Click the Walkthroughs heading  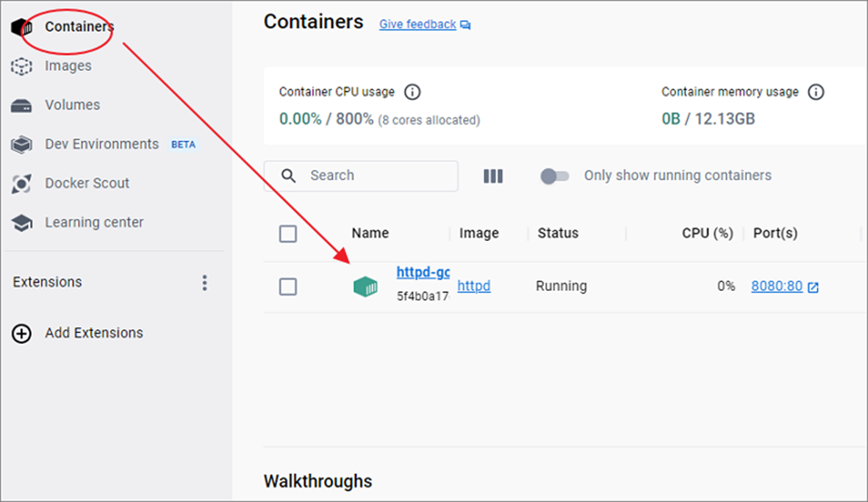(318, 481)
